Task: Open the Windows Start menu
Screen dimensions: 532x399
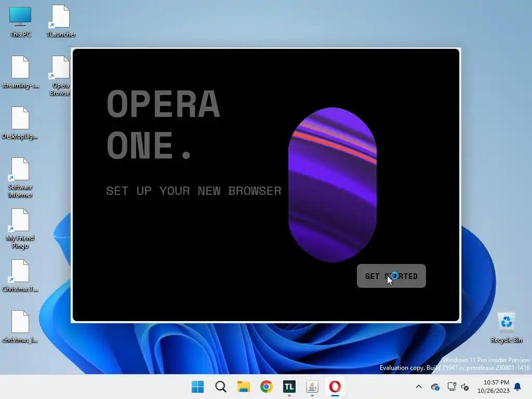Action: pyautogui.click(x=197, y=387)
